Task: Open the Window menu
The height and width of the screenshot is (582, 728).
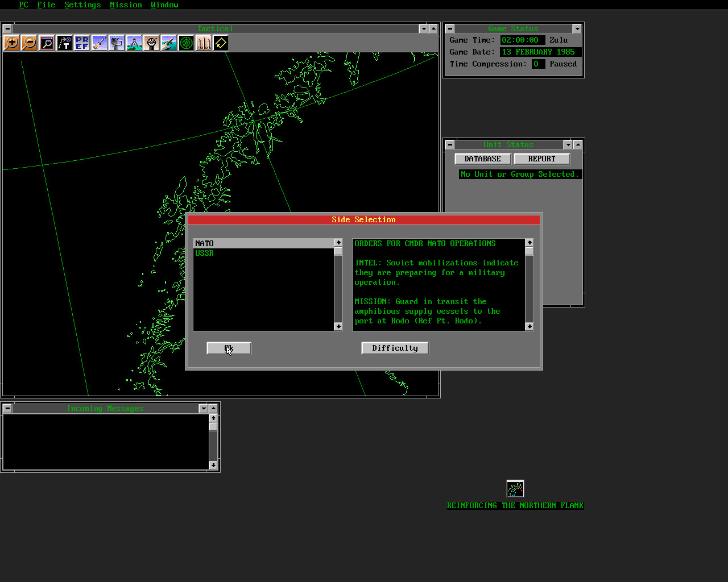Action: 165,5
